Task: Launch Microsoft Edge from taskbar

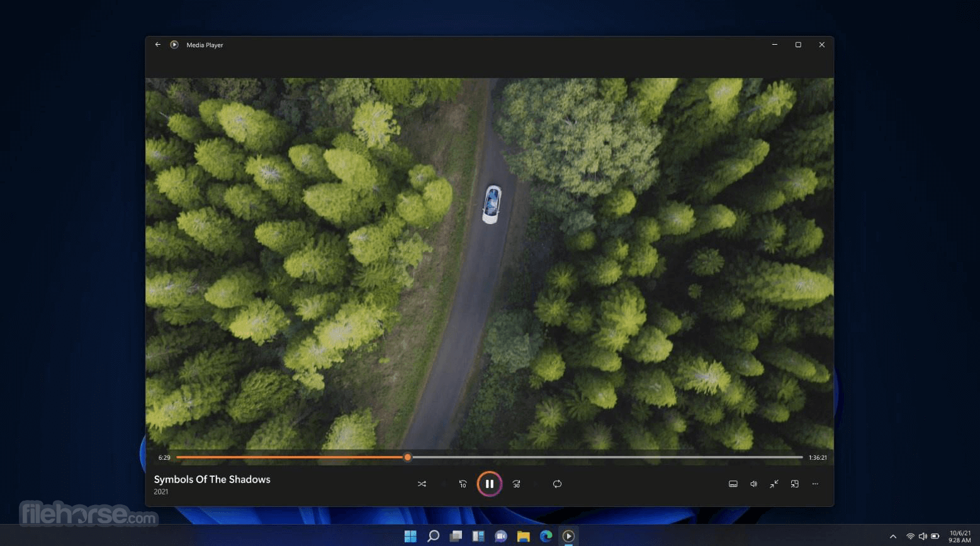Action: coord(546,536)
